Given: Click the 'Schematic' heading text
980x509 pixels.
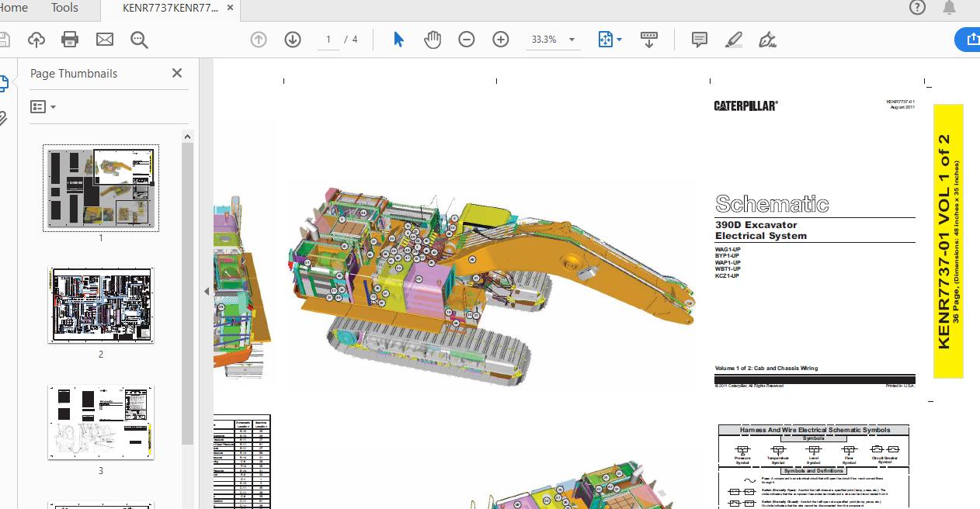Looking at the screenshot, I should tap(772, 204).
